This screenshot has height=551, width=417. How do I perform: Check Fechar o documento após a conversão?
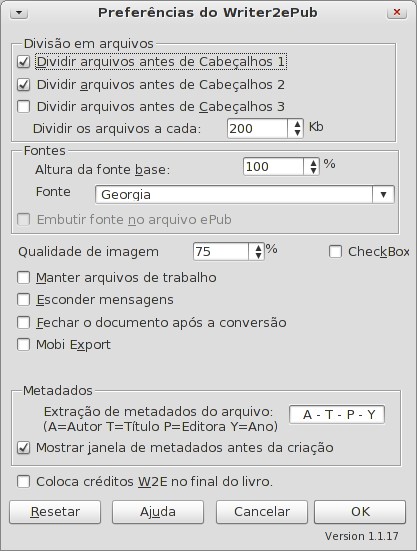tap(24, 322)
